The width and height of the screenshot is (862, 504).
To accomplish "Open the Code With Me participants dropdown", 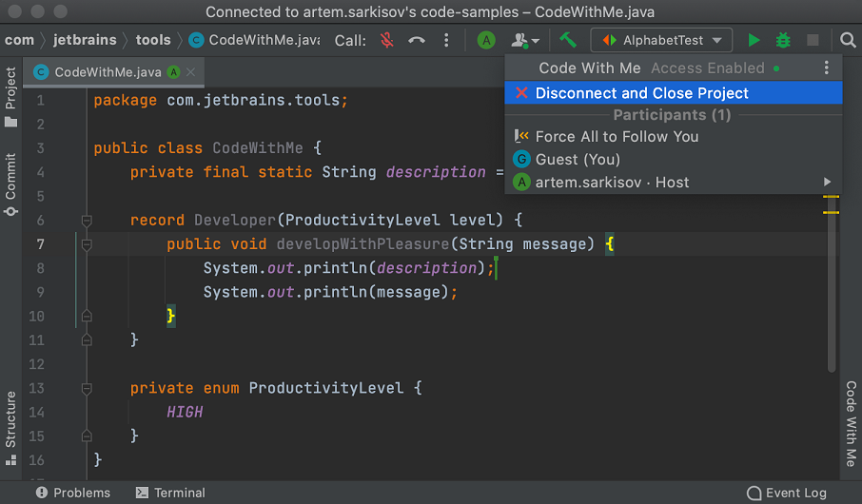I will 524,40.
